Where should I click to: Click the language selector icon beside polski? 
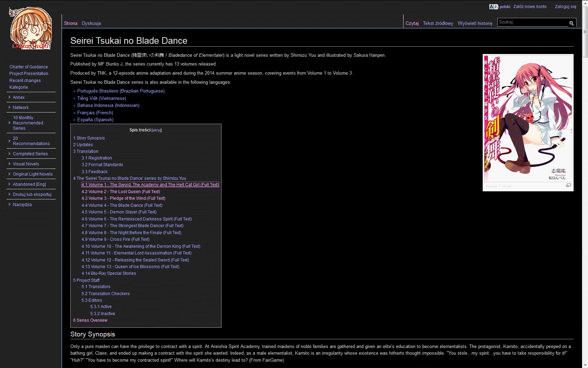click(x=493, y=7)
